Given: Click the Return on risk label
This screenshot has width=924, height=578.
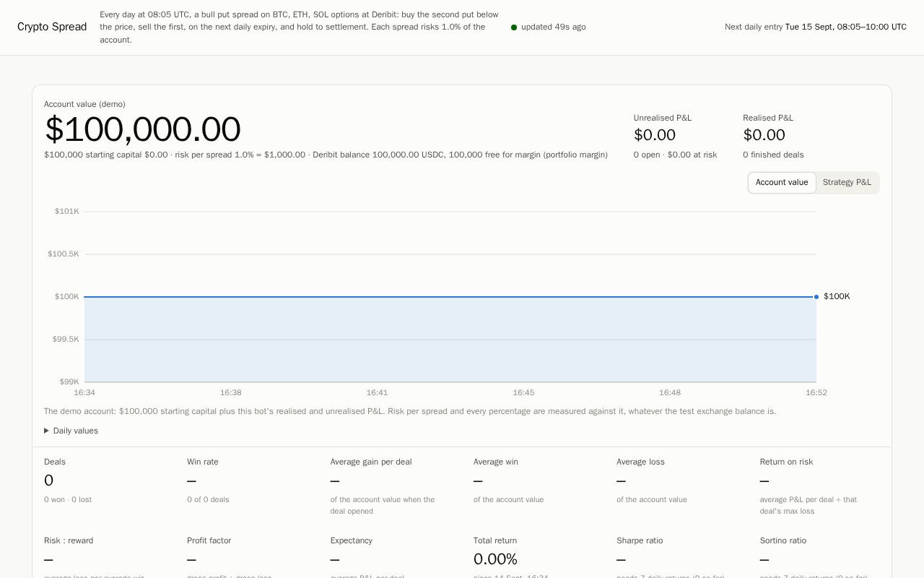Looking at the screenshot, I should 786,462.
